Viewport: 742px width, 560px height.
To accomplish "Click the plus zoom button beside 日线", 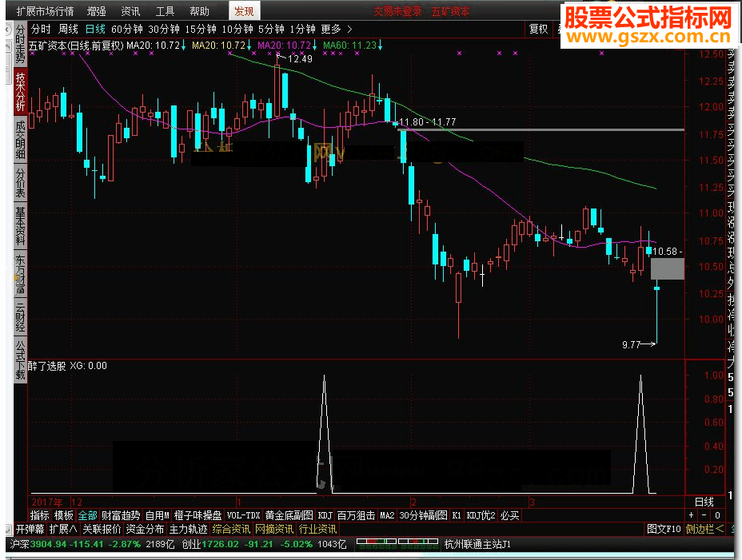I will 692,515.
